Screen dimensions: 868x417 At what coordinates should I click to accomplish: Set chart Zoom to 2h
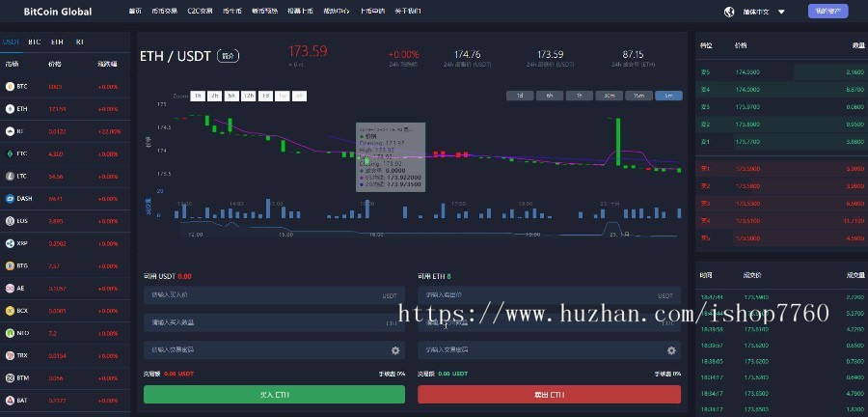click(215, 96)
